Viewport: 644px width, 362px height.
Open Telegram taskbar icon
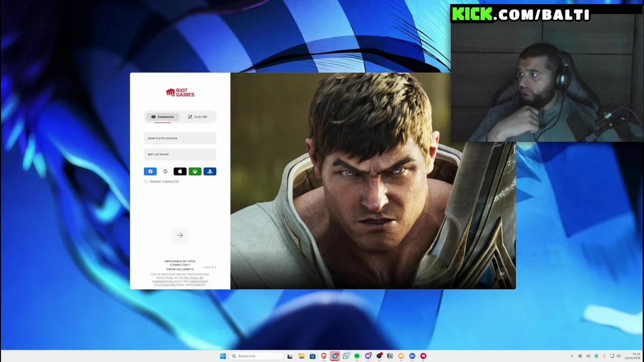click(335, 356)
